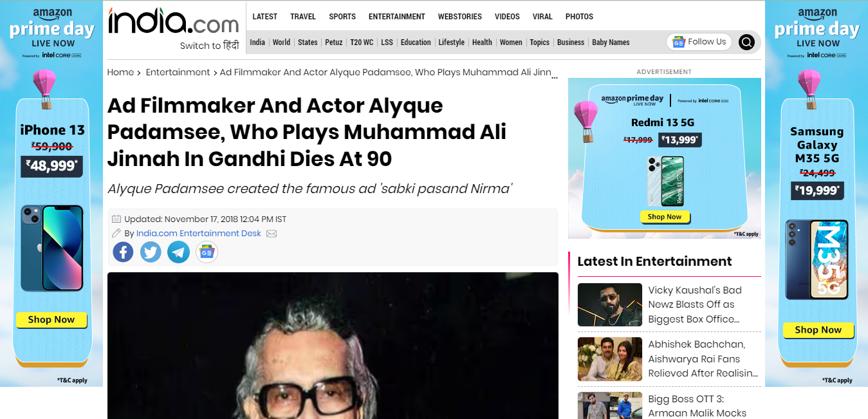This screenshot has height=419, width=868.
Task: Open Entertainment breadcrumb link
Action: click(x=178, y=72)
